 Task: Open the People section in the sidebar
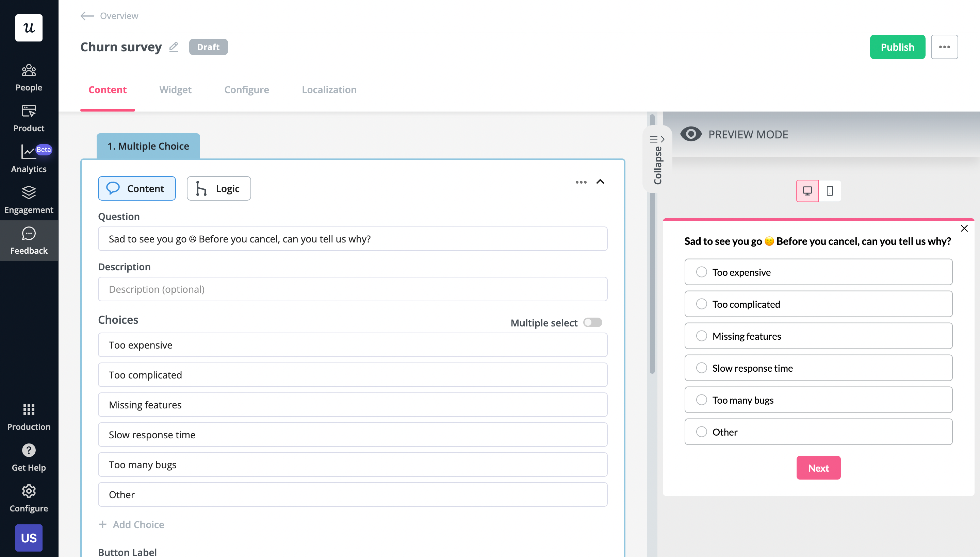(x=29, y=77)
